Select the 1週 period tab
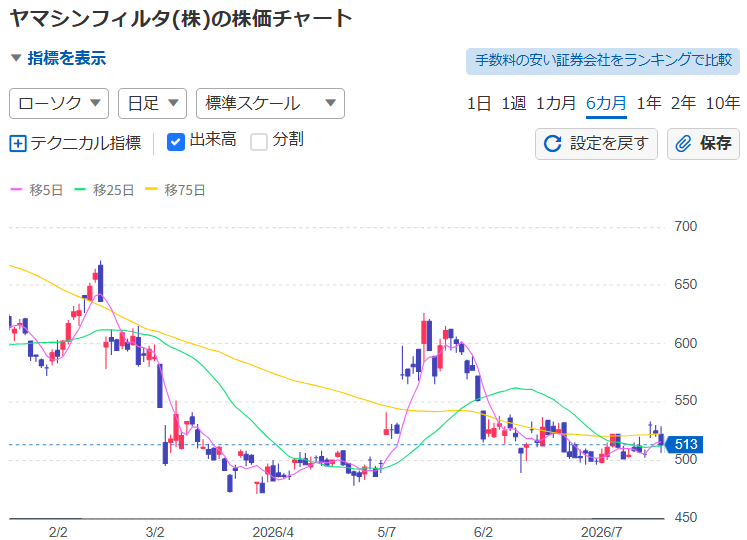 514,103
